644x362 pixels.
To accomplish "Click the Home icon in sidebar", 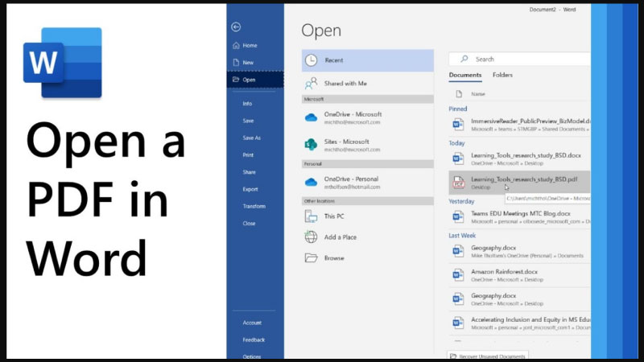I will click(235, 46).
